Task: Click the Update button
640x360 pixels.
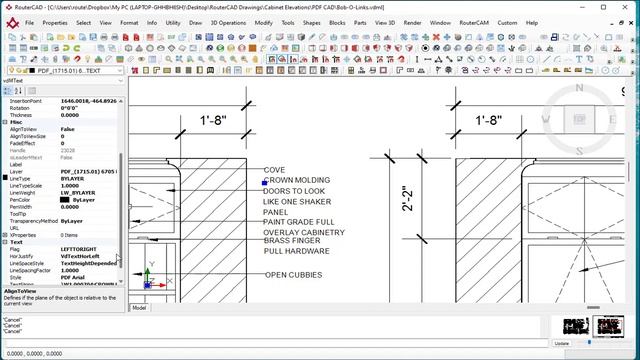Action: point(562,343)
